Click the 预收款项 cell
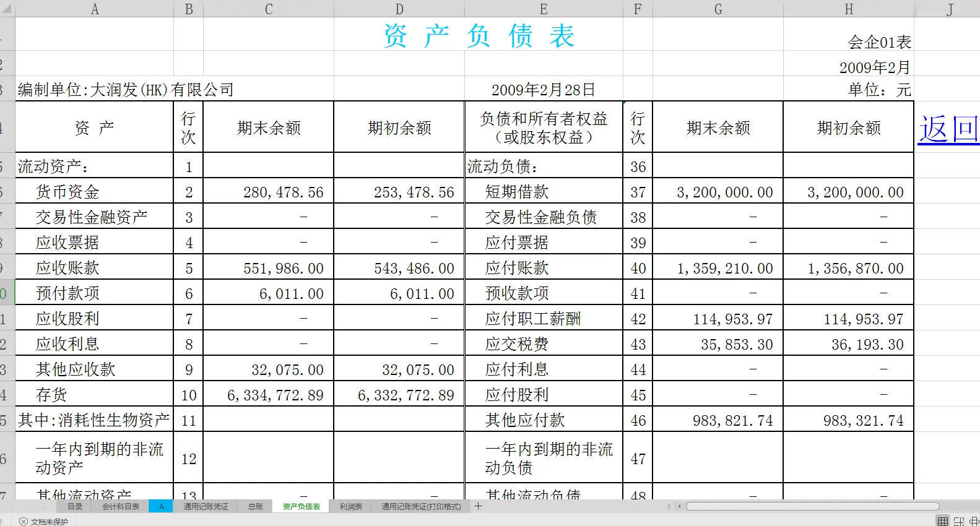 (x=544, y=293)
